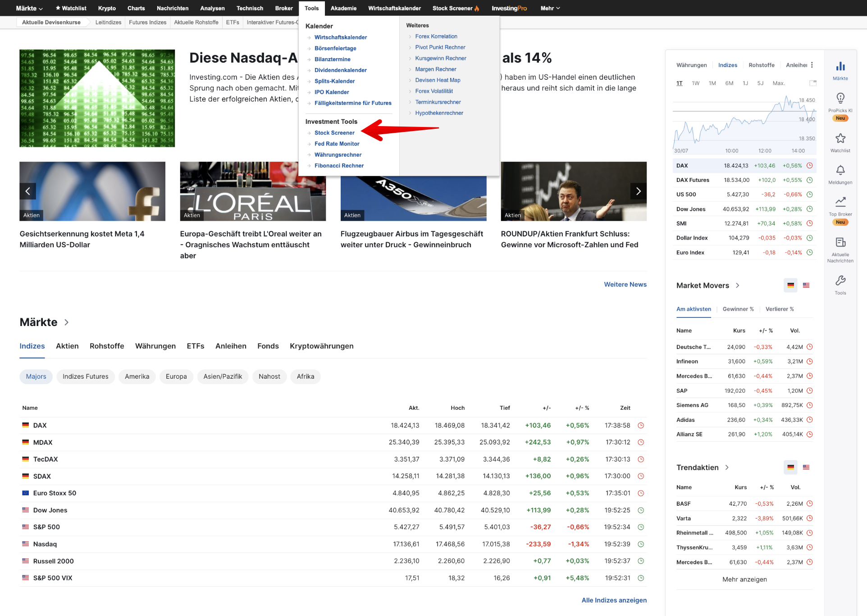Open the three-dot more menu beside Anleihen
This screenshot has height=616, width=867.
coord(812,65)
